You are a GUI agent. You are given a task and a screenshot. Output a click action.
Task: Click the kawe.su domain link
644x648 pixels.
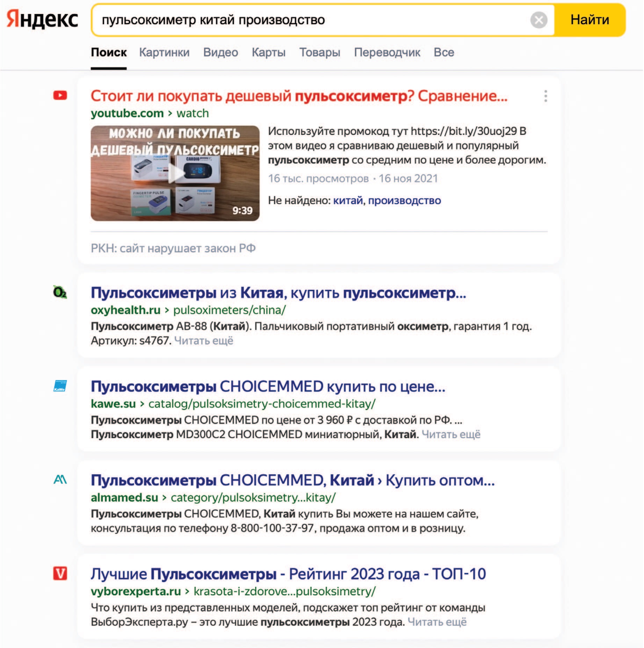(113, 404)
